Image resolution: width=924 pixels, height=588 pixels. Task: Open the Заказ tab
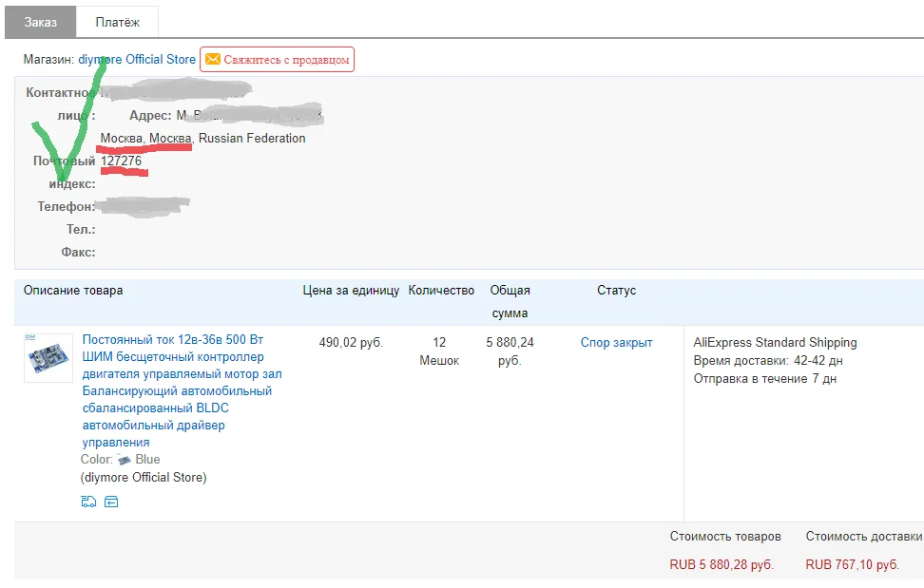(x=40, y=21)
